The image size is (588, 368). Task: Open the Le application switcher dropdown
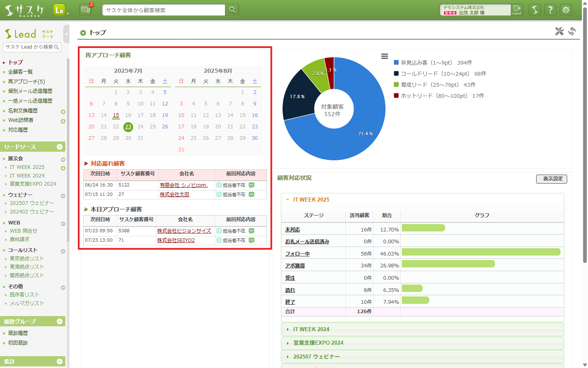coord(60,10)
